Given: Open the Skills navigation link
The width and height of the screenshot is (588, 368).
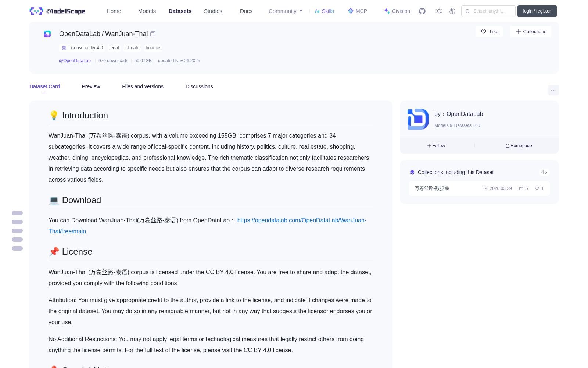Looking at the screenshot, I should point(324,11).
